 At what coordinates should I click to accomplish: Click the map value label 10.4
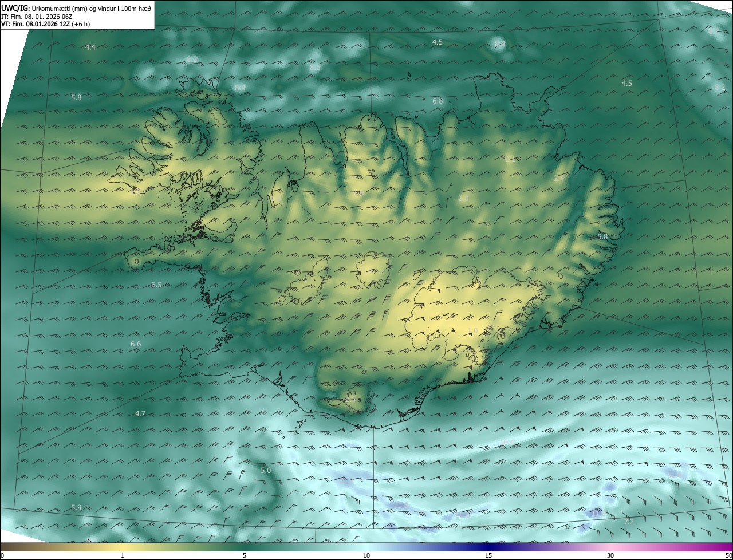pos(507,441)
